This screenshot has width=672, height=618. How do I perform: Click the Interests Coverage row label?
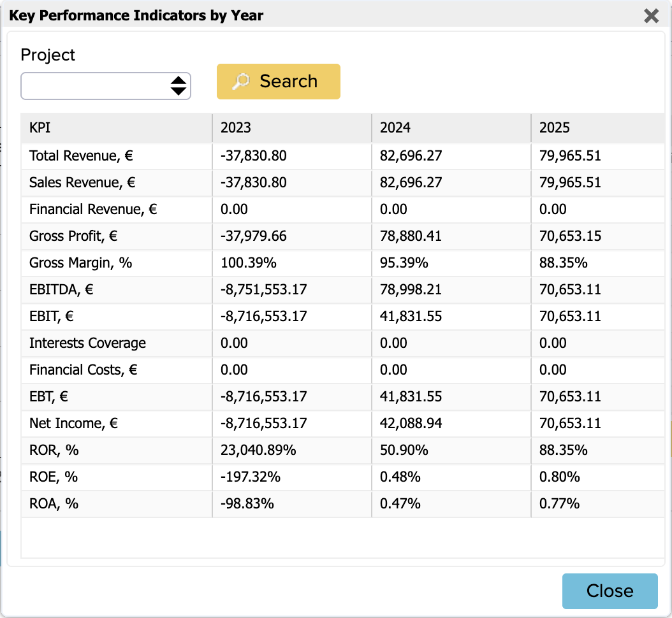87,343
